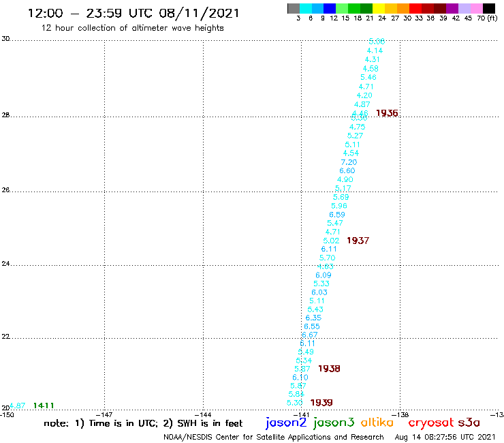Screen dimensions: 504x443
Task: Click the 4.75 wave height value
Action: point(357,127)
